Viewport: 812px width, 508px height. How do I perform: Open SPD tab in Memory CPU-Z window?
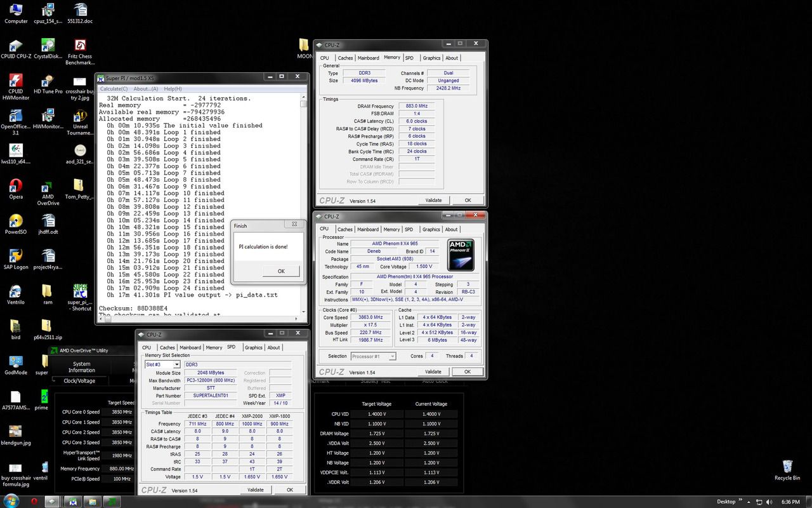click(409, 58)
